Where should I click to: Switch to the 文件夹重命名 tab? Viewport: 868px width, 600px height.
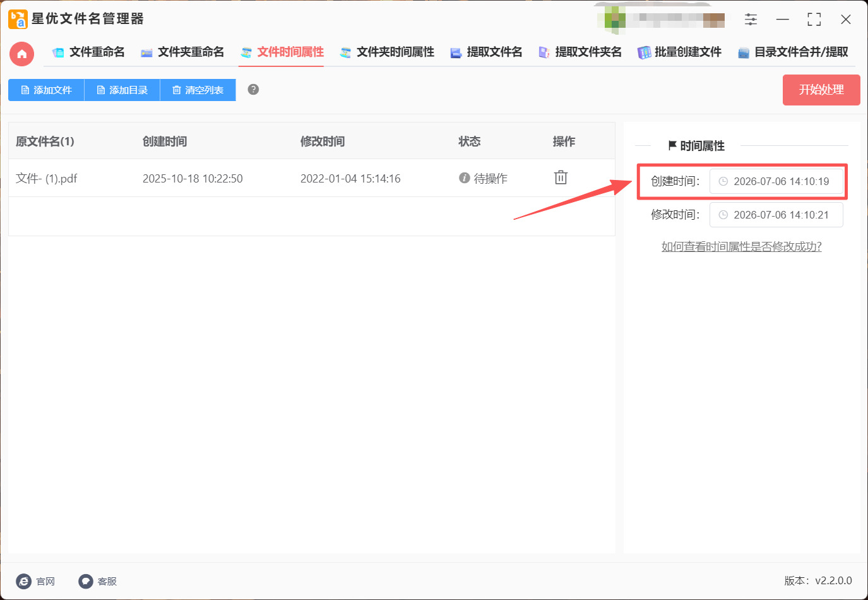pos(182,52)
